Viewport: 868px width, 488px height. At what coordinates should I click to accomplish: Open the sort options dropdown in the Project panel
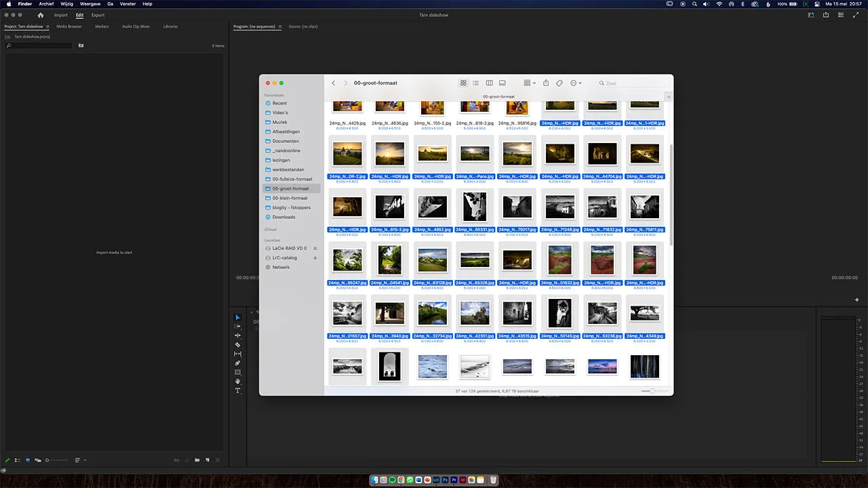pos(79,460)
